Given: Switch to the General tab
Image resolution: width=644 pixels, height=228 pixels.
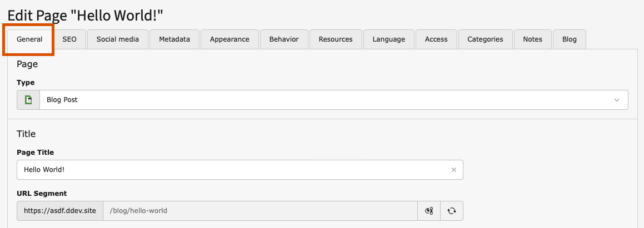Looking at the screenshot, I should [x=29, y=39].
